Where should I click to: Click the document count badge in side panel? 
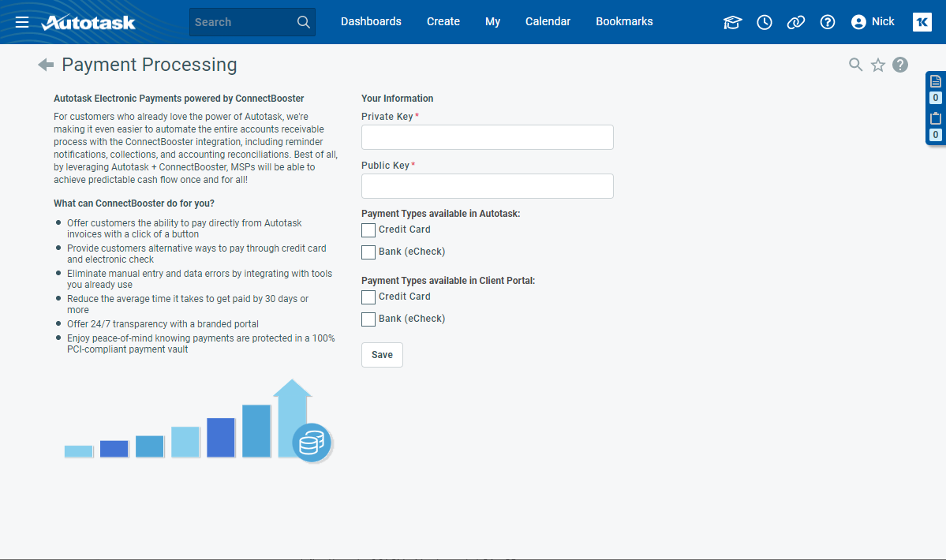coord(936,98)
